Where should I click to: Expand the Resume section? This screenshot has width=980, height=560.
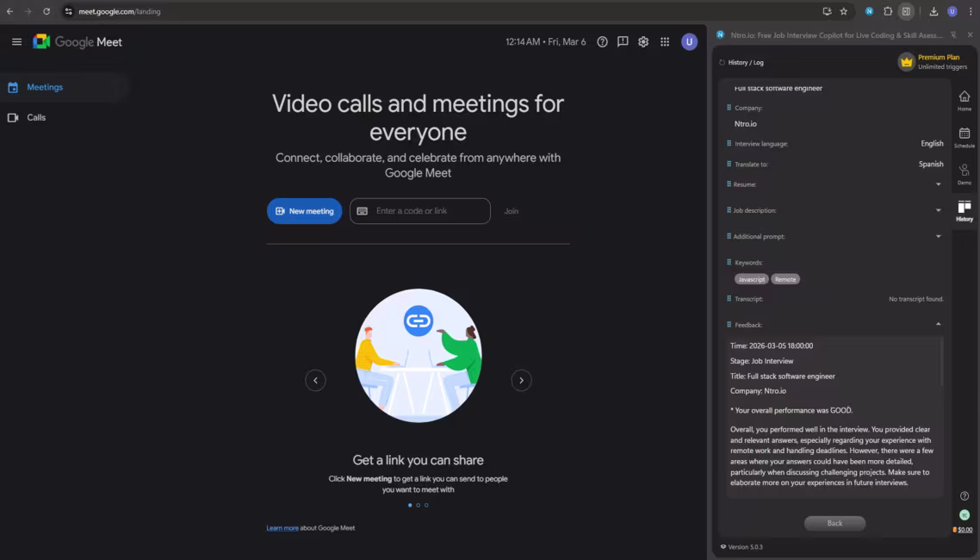(x=938, y=184)
